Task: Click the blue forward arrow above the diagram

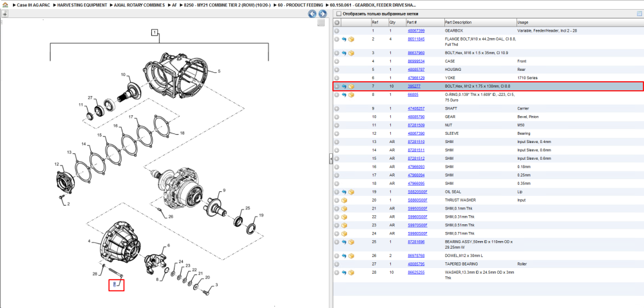Action: 323,14
